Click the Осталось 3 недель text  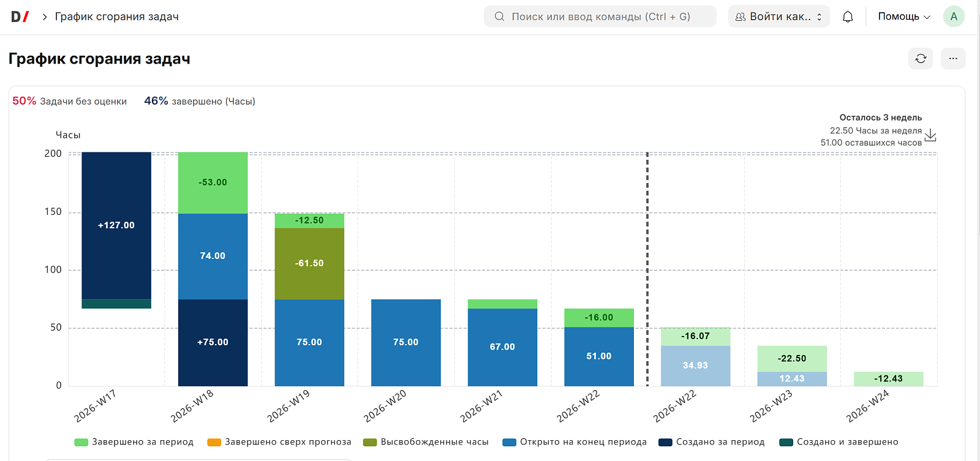[x=880, y=118]
